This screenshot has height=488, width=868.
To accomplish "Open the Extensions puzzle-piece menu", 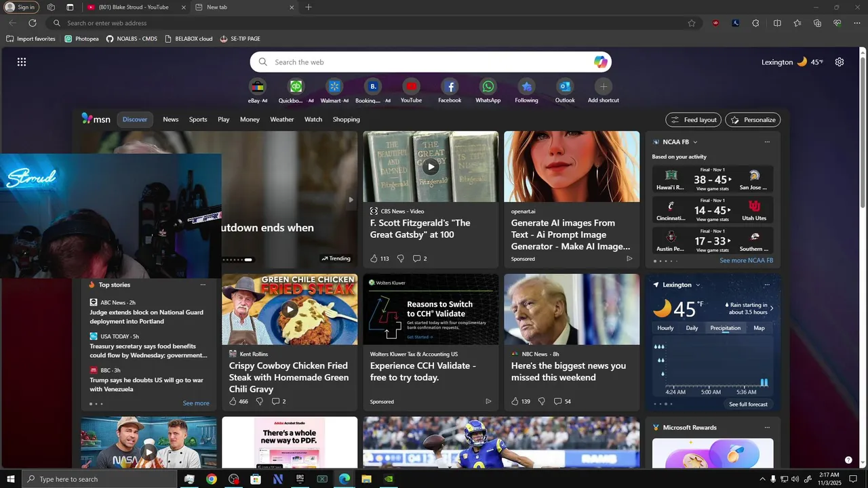I will tap(755, 23).
